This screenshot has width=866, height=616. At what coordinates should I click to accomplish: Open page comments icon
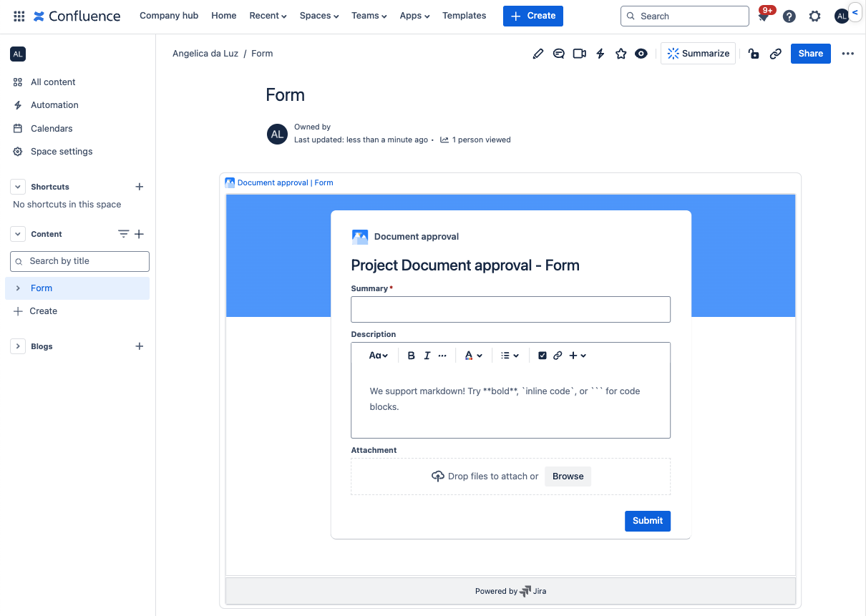pos(559,54)
